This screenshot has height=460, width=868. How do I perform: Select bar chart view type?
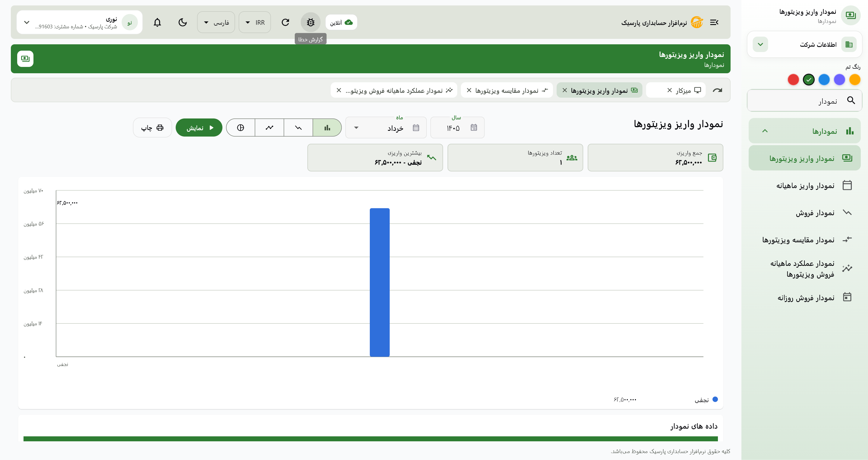(x=327, y=128)
